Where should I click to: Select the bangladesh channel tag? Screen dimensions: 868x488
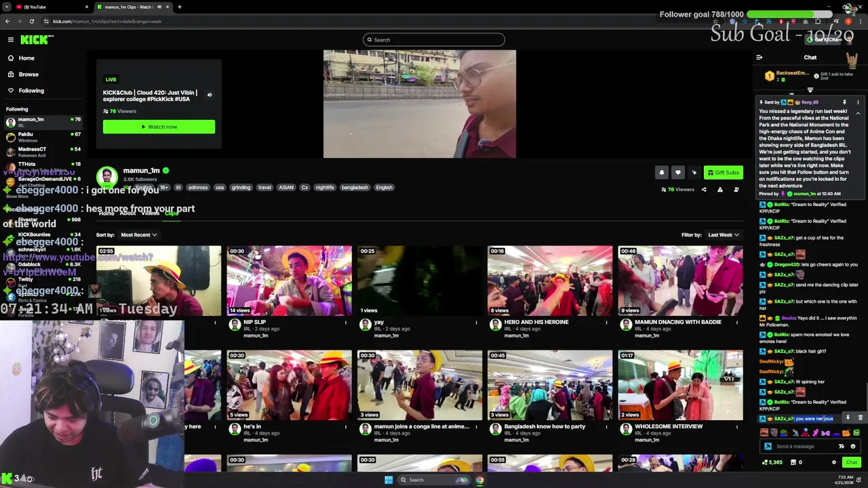(x=355, y=188)
